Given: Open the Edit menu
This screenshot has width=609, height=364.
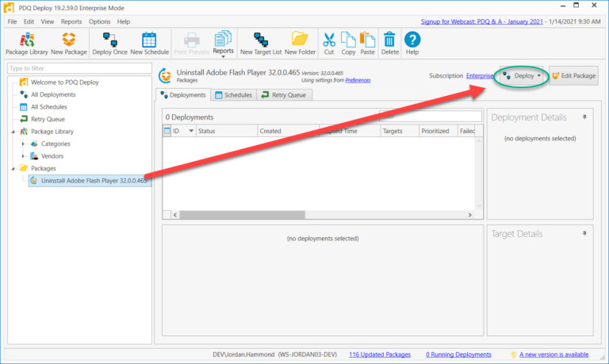Looking at the screenshot, I should 29,21.
